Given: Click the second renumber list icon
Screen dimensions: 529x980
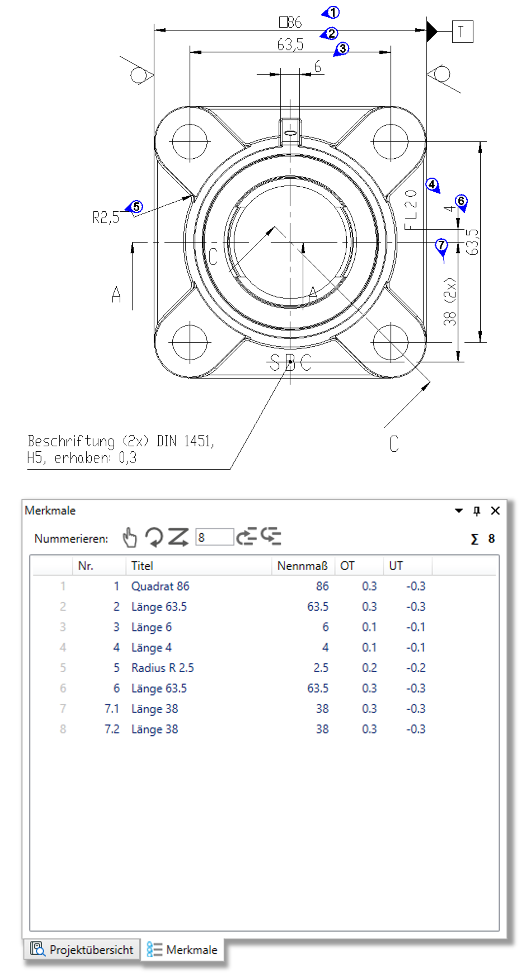Looking at the screenshot, I should (271, 537).
